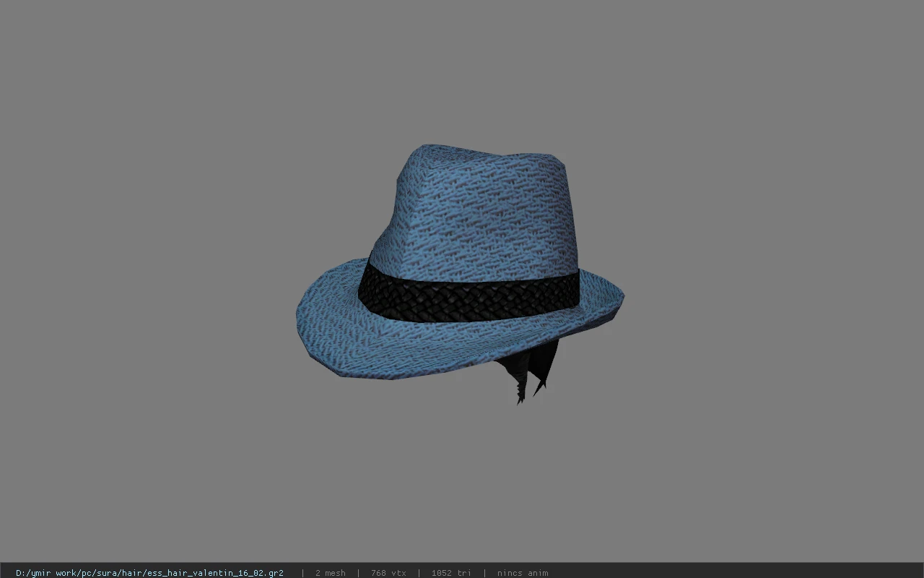Click the '768 vtx' vertex count
Image resolution: width=924 pixels, height=578 pixels.
point(388,573)
